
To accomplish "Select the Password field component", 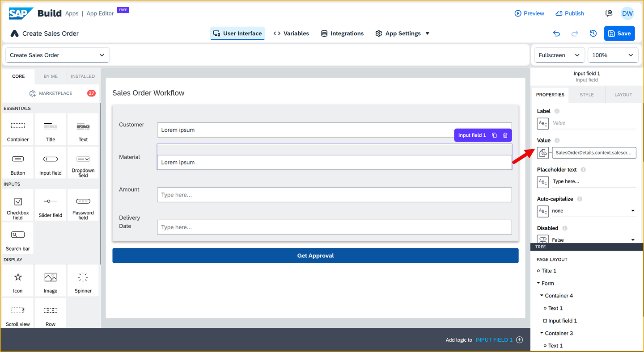I will pos(83,205).
